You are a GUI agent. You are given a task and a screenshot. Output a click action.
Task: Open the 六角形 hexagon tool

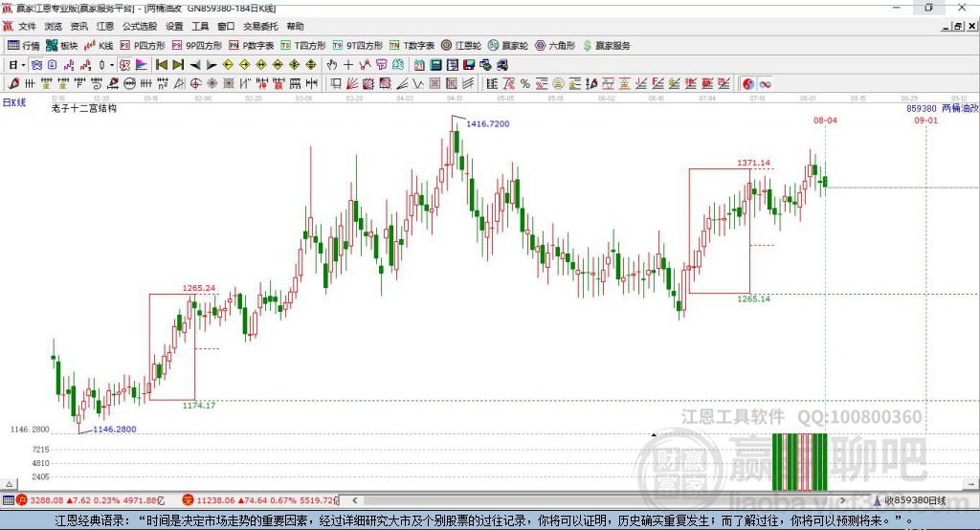555,46
